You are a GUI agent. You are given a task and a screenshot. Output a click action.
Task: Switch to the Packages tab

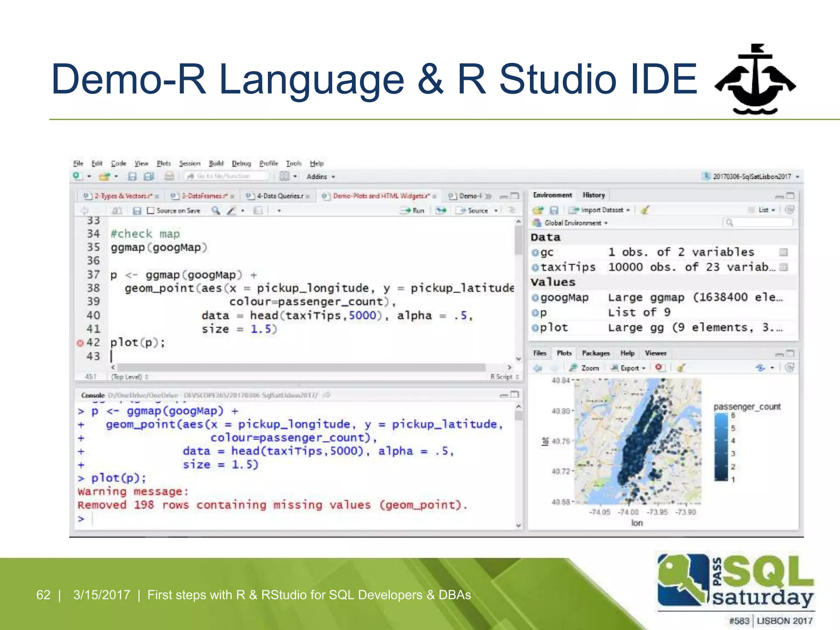pyautogui.click(x=596, y=353)
